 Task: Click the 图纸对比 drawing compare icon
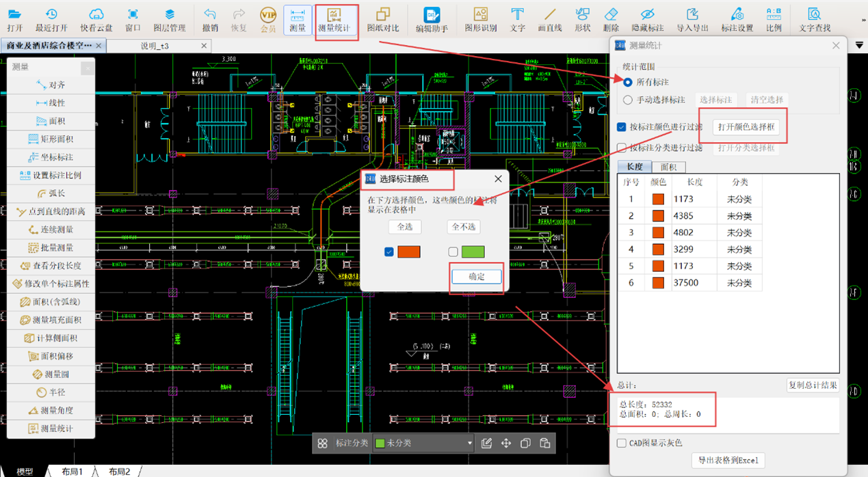383,19
